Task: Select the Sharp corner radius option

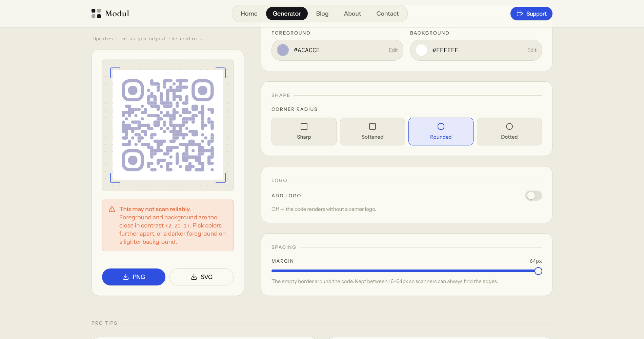Action: 304,132
